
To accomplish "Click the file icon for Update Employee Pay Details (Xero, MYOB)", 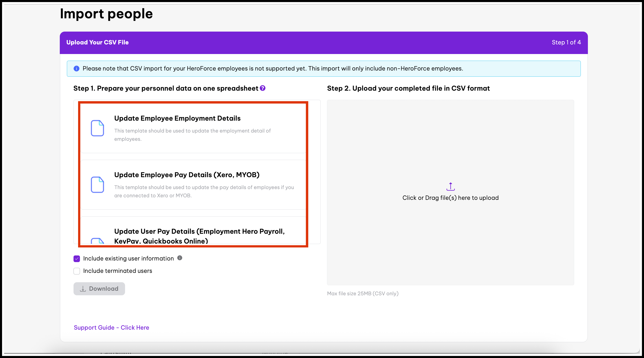I will click(97, 185).
